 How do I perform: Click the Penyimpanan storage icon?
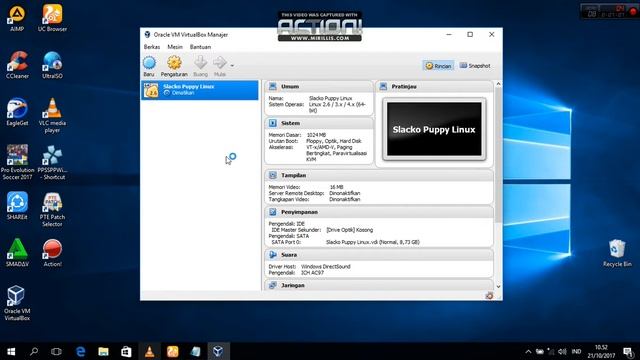[273, 212]
